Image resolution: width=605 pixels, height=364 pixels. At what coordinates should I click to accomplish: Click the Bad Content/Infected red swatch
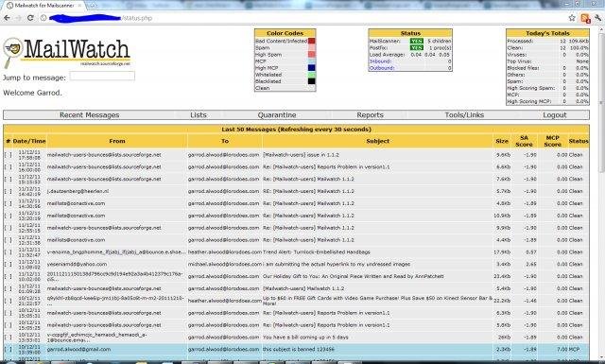click(312, 41)
